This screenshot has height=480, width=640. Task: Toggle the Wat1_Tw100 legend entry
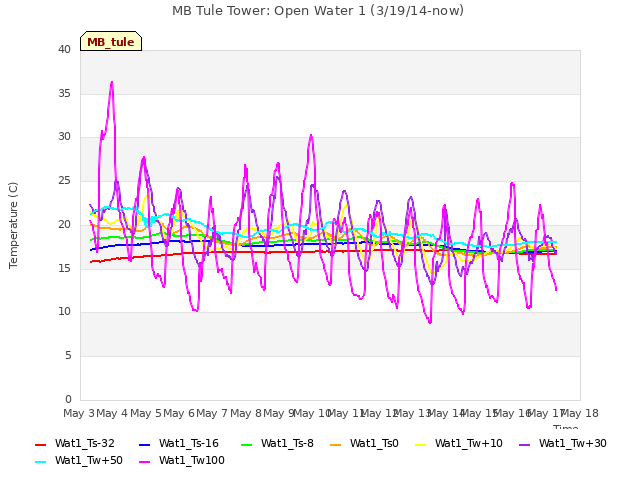(x=182, y=460)
